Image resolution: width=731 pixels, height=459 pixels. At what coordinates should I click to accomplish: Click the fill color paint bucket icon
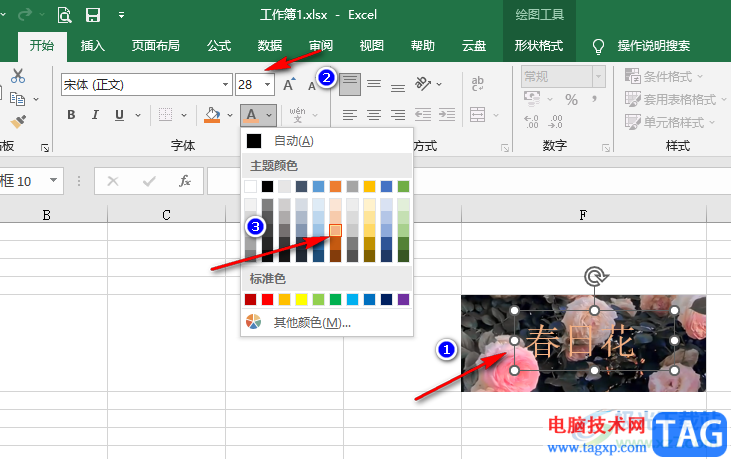[212, 115]
